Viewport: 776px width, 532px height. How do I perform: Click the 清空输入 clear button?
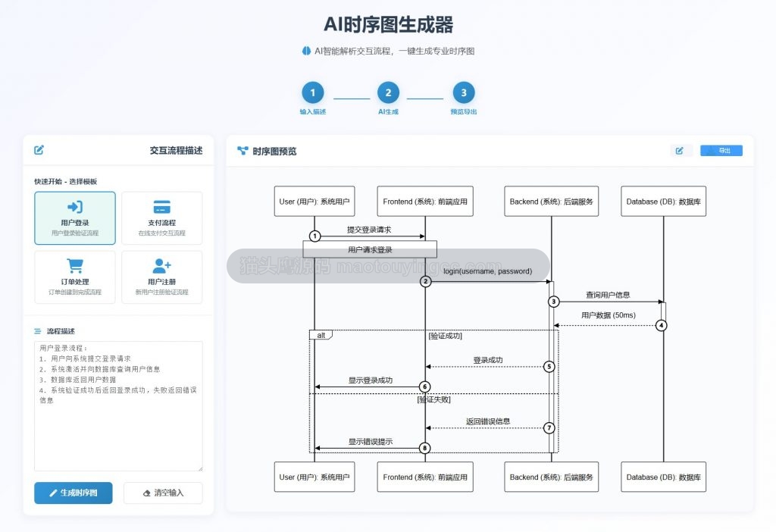pos(163,493)
